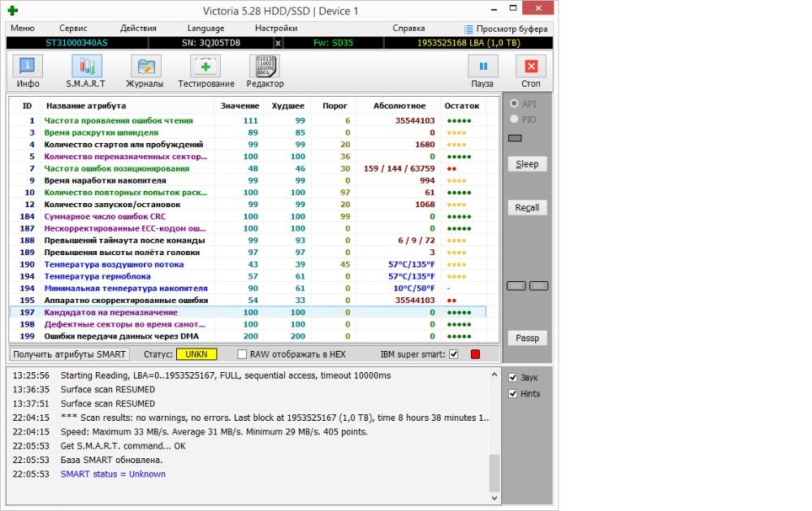Select the PIO radio button
812x511 pixels.
point(514,119)
